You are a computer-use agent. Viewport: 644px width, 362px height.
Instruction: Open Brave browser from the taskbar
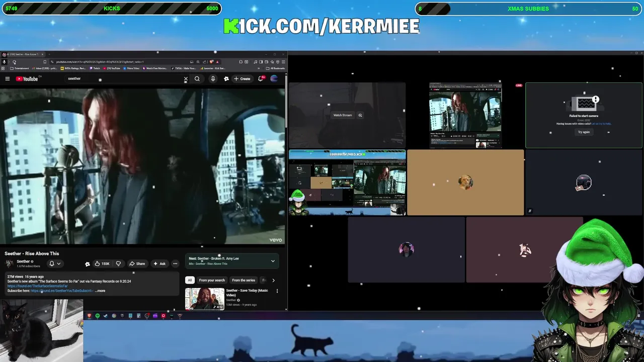click(89, 316)
